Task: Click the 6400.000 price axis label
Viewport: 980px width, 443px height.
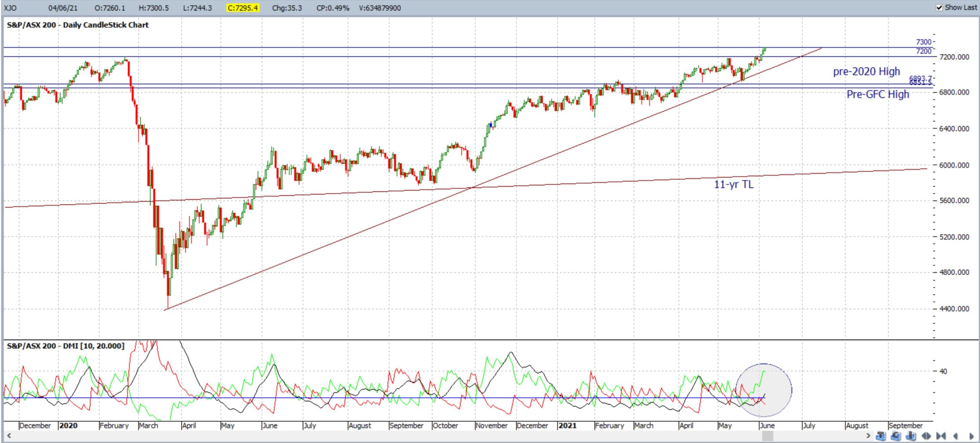Action: pyautogui.click(x=954, y=128)
